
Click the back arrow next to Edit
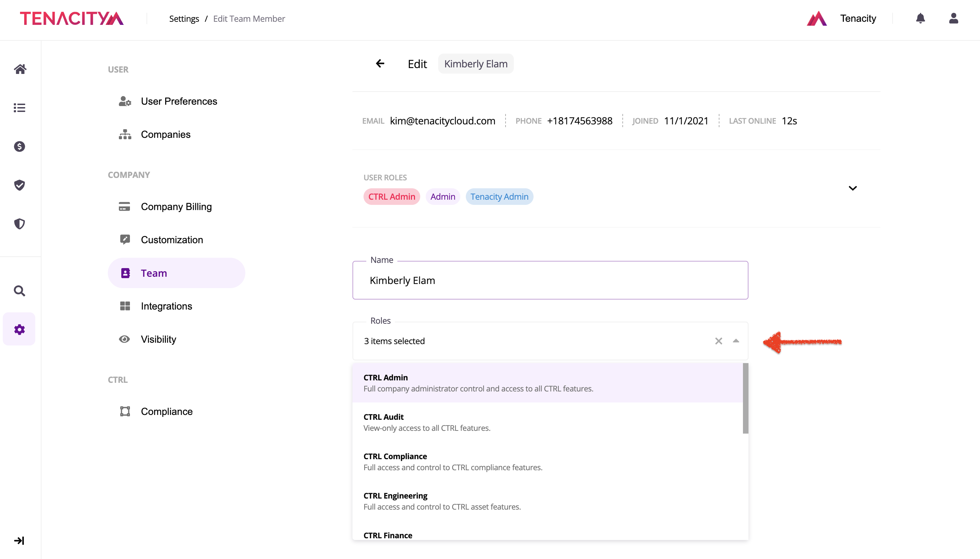coord(380,63)
